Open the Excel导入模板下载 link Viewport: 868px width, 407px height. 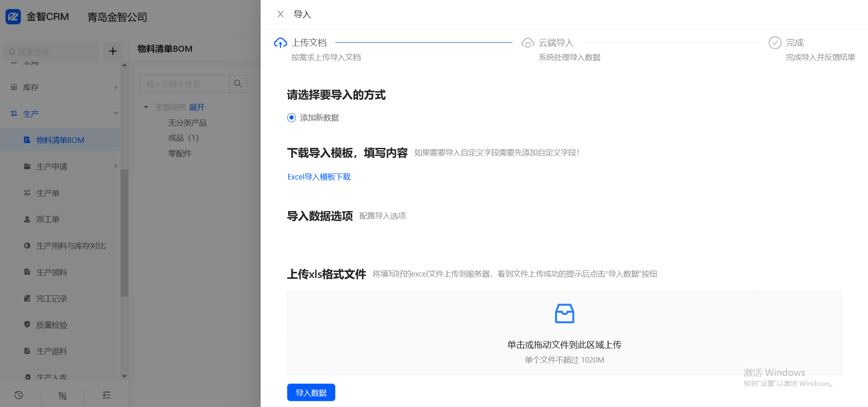point(319,177)
